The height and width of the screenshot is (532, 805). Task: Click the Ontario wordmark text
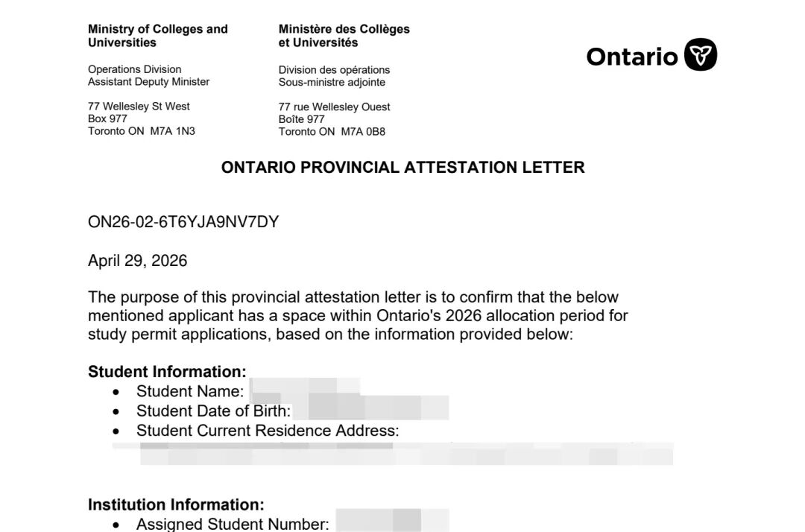[x=632, y=57]
